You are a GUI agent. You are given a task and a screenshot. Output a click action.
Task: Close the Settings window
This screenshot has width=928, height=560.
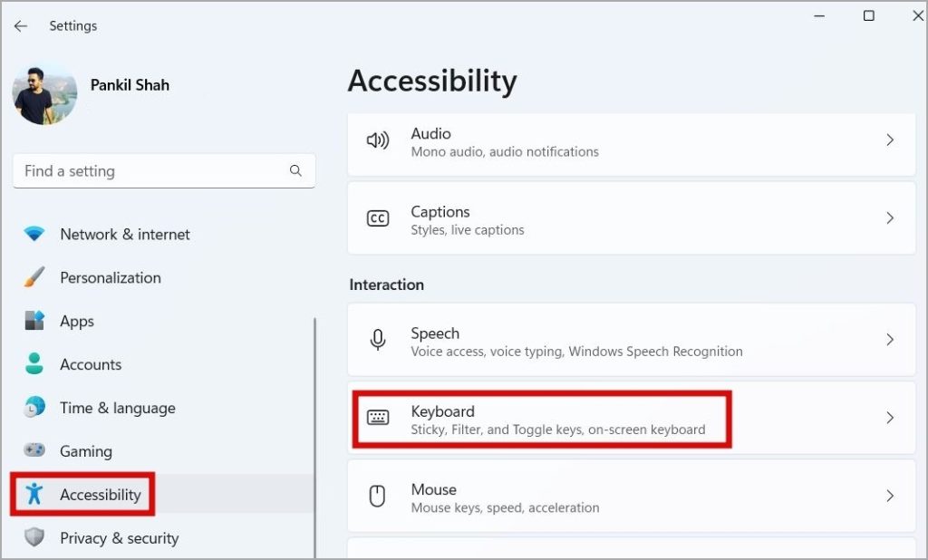918,16
